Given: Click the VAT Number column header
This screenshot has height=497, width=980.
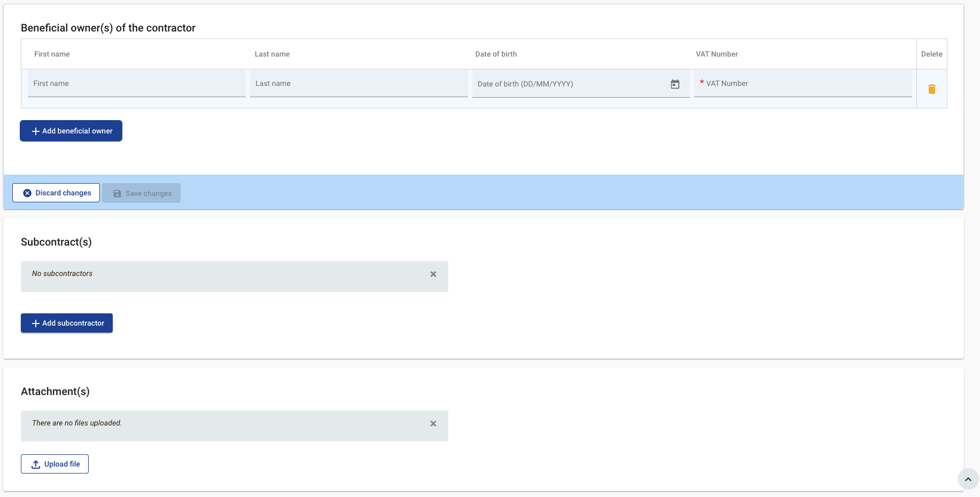Looking at the screenshot, I should [x=717, y=54].
